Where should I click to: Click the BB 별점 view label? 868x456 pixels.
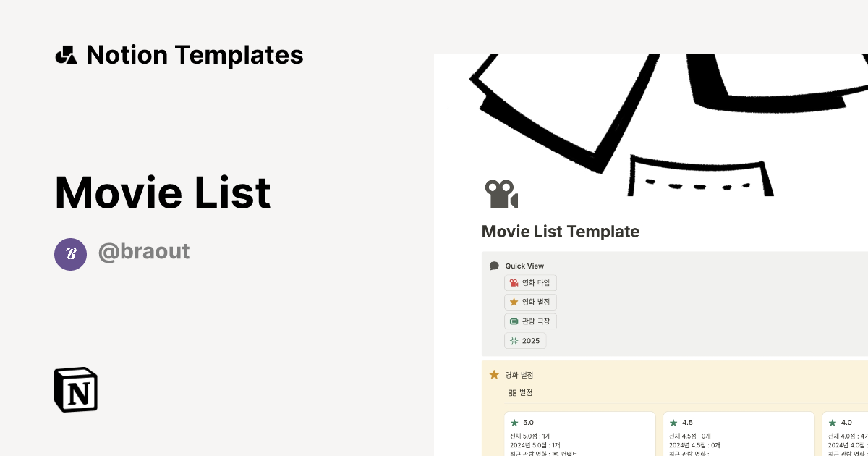point(521,392)
